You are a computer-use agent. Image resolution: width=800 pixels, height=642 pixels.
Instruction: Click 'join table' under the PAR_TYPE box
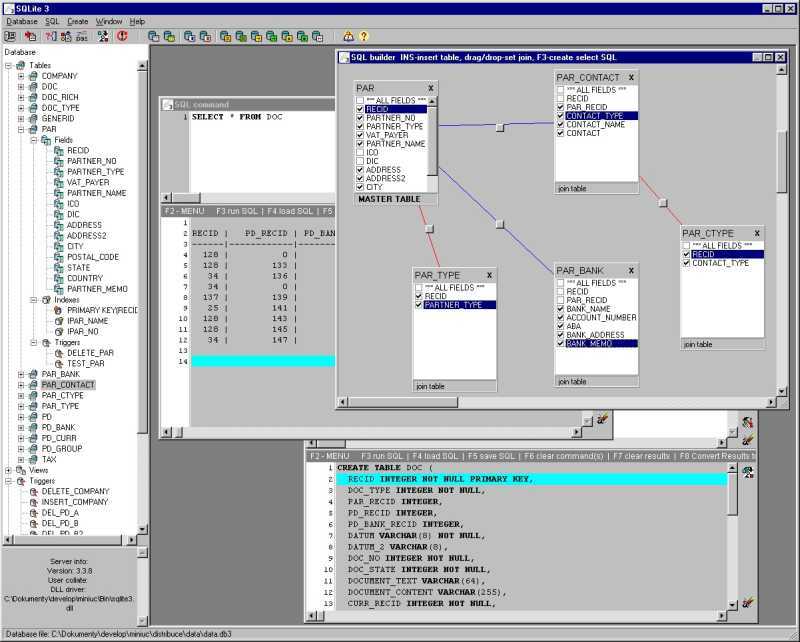430,386
